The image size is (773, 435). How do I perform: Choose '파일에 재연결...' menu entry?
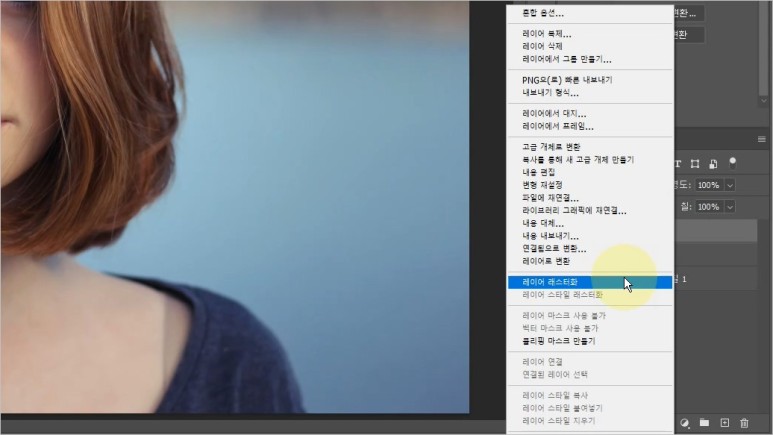550,198
